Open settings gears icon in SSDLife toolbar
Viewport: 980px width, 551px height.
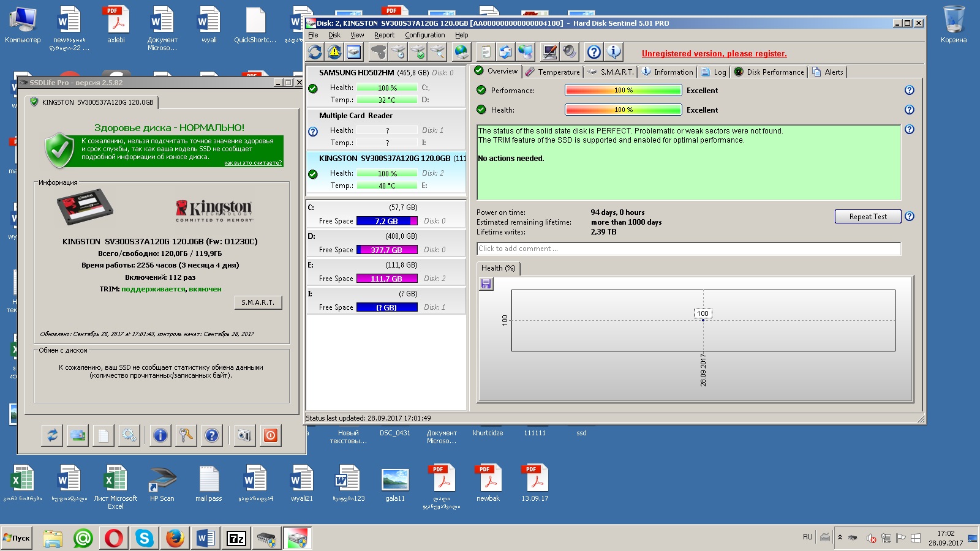click(129, 435)
